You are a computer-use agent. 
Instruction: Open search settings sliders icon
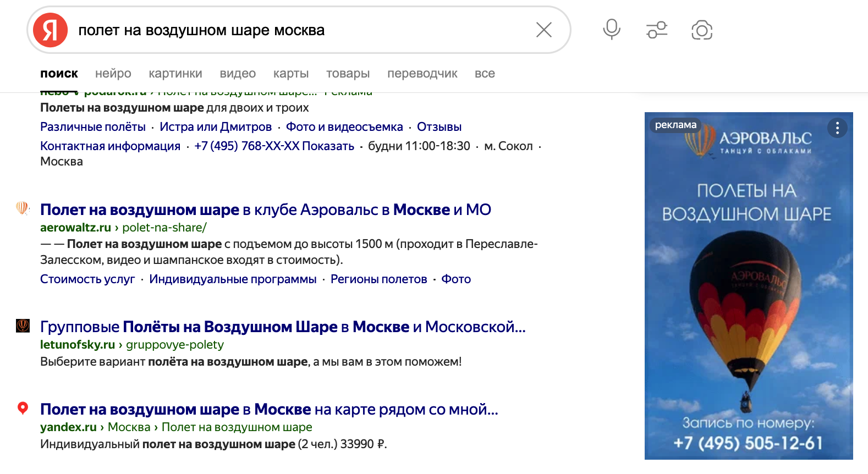click(x=657, y=30)
